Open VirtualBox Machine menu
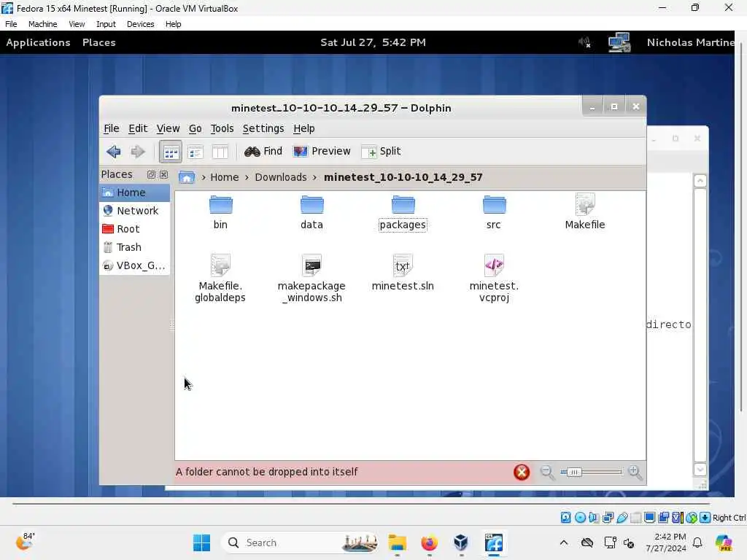Viewport: 747px width, 560px height. click(x=43, y=24)
